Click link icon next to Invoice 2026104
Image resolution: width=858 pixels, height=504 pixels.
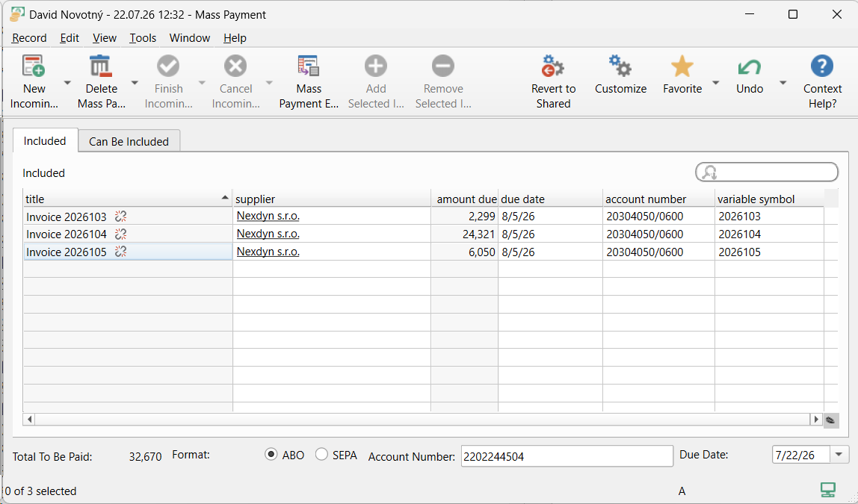point(120,234)
